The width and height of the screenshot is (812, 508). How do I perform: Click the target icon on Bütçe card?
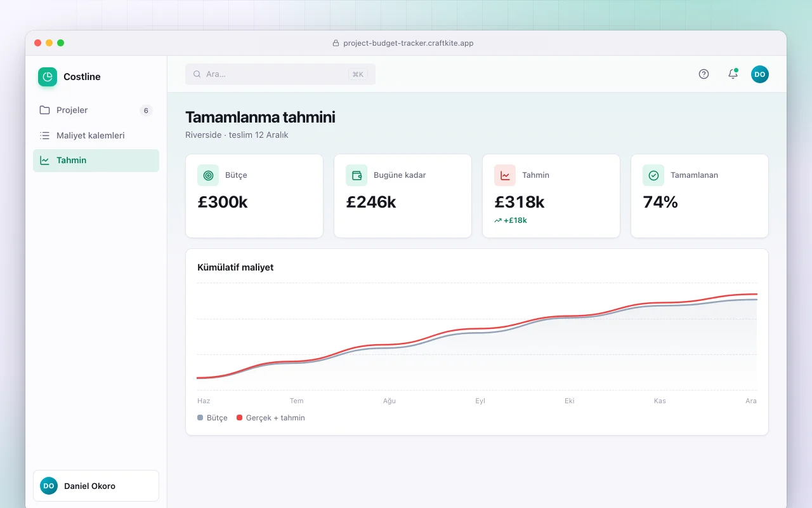click(x=208, y=175)
